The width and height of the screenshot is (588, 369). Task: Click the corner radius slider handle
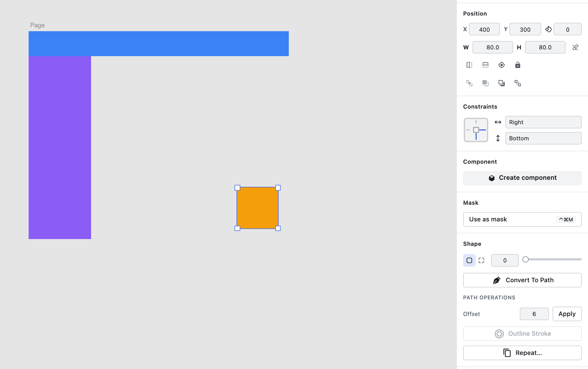pos(526,259)
